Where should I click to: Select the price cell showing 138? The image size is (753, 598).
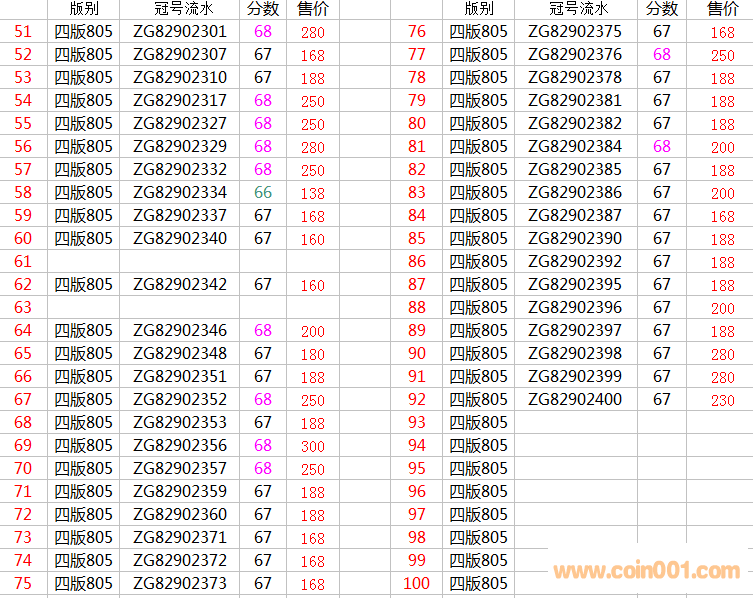pos(312,193)
